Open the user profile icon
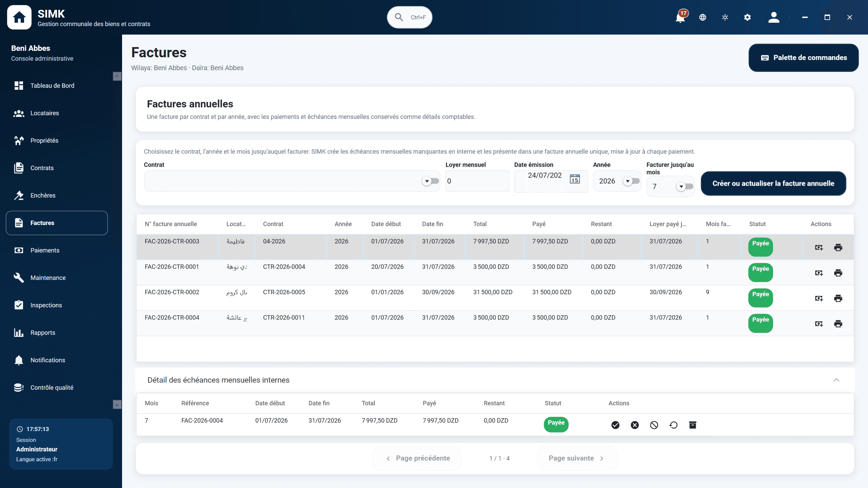 774,17
